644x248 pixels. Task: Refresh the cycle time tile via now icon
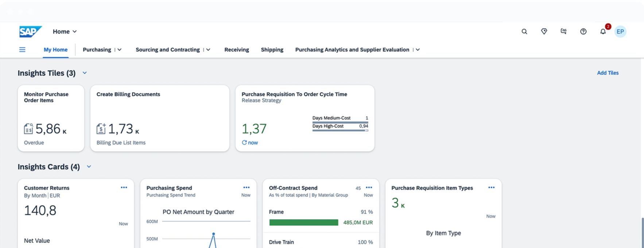(244, 143)
